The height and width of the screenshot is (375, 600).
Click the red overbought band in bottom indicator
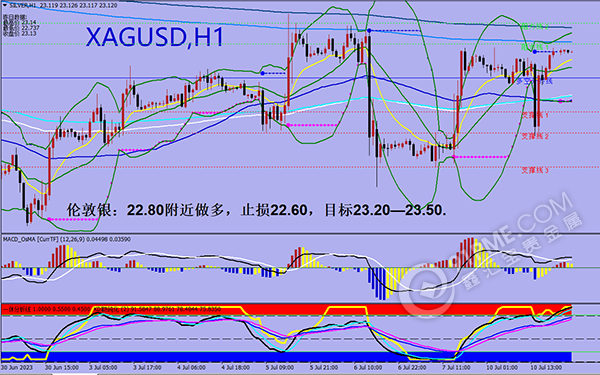click(x=286, y=309)
